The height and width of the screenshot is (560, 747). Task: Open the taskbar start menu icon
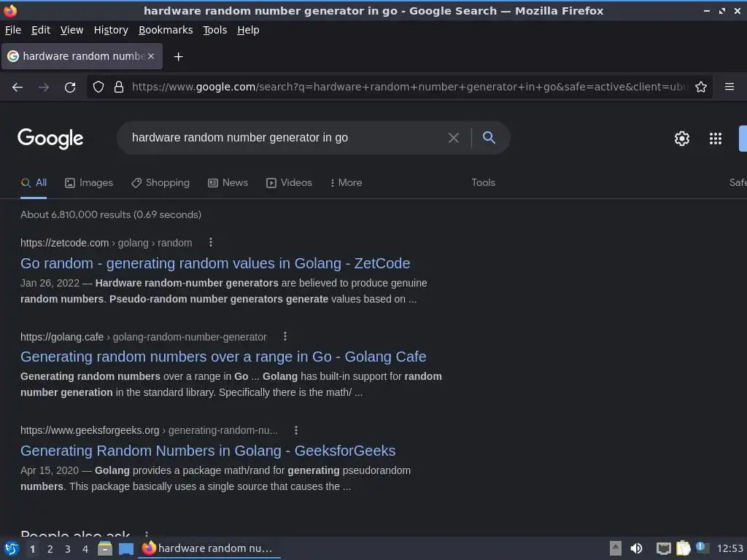(12, 548)
